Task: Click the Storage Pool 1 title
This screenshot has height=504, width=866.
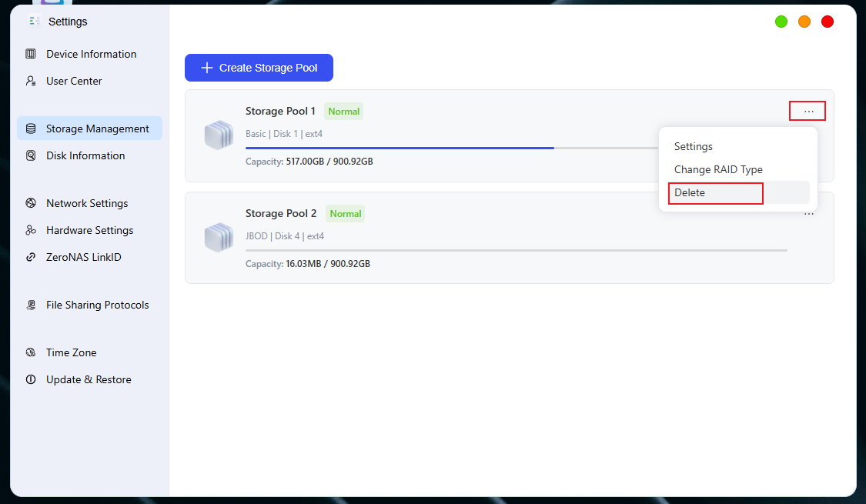Action: point(280,111)
